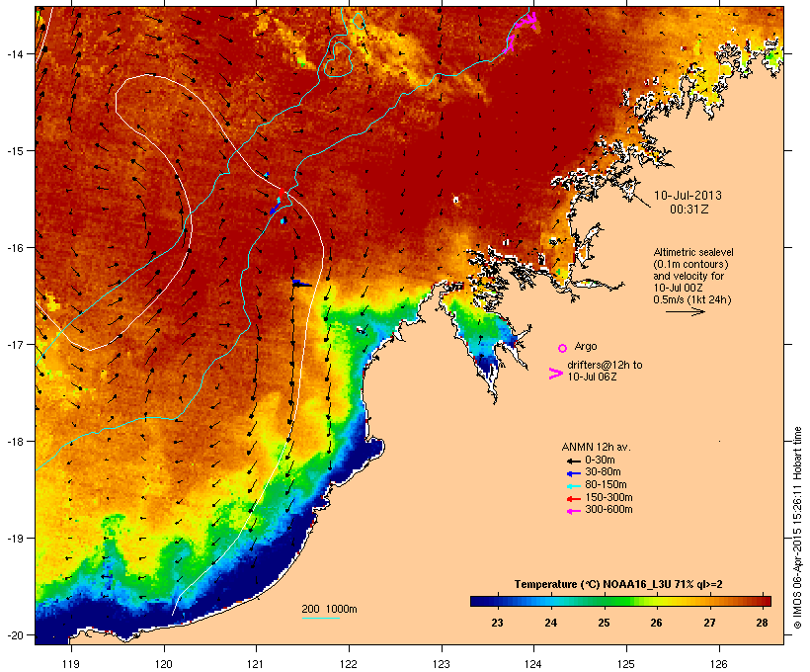This screenshot has width=810, height=672.
Task: Click the red 150-300m legend arrow
Action: click(x=573, y=498)
